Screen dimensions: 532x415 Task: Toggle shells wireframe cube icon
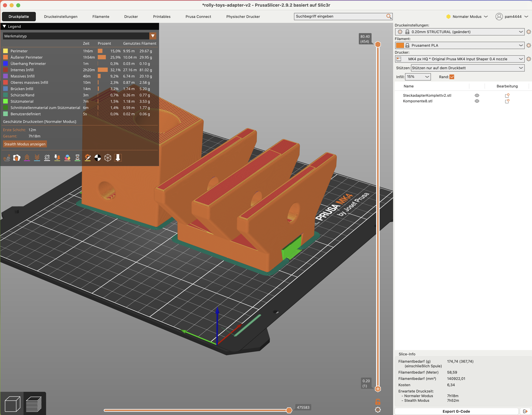click(108, 158)
